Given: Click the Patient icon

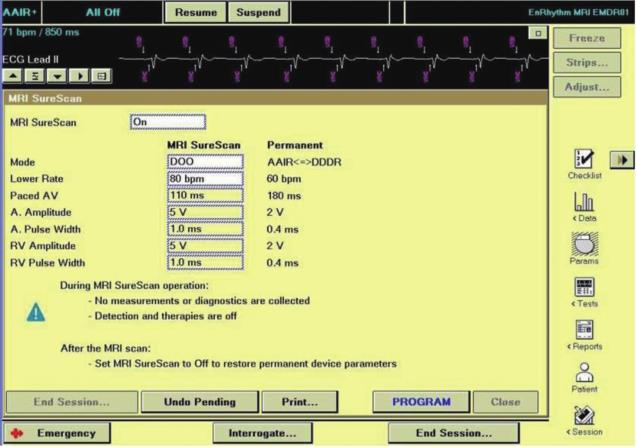Looking at the screenshot, I should (x=584, y=372).
